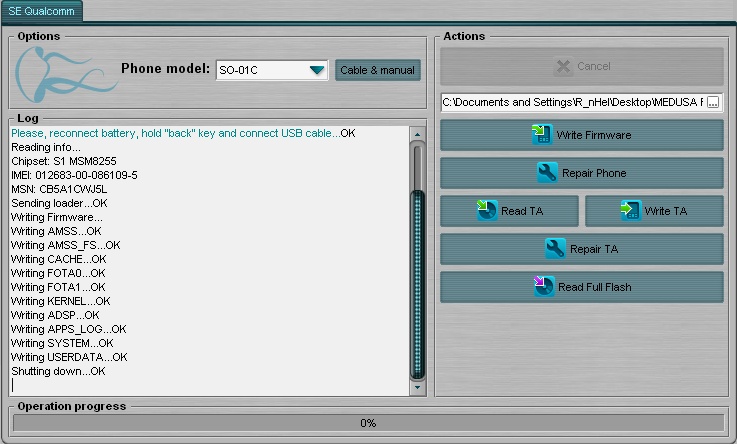This screenshot has width=737, height=447.
Task: Click the 'Writing FOTA1...OK' log line
Action: click(58, 287)
